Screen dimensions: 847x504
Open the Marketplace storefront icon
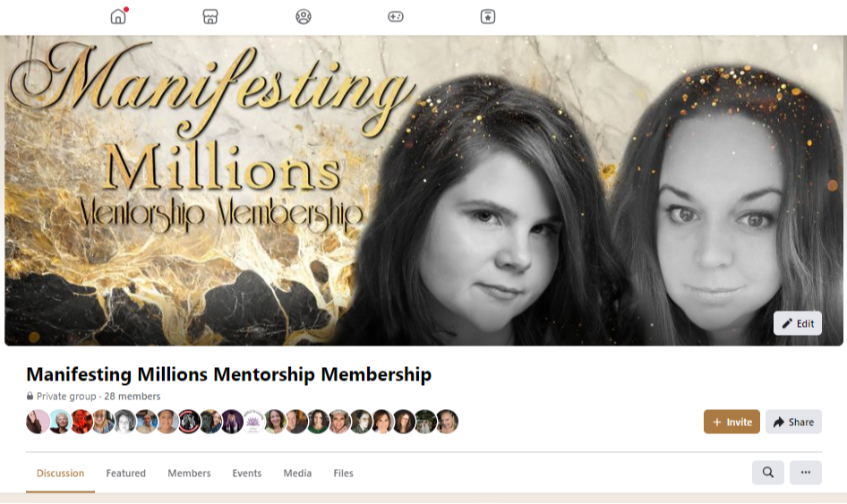(x=210, y=17)
